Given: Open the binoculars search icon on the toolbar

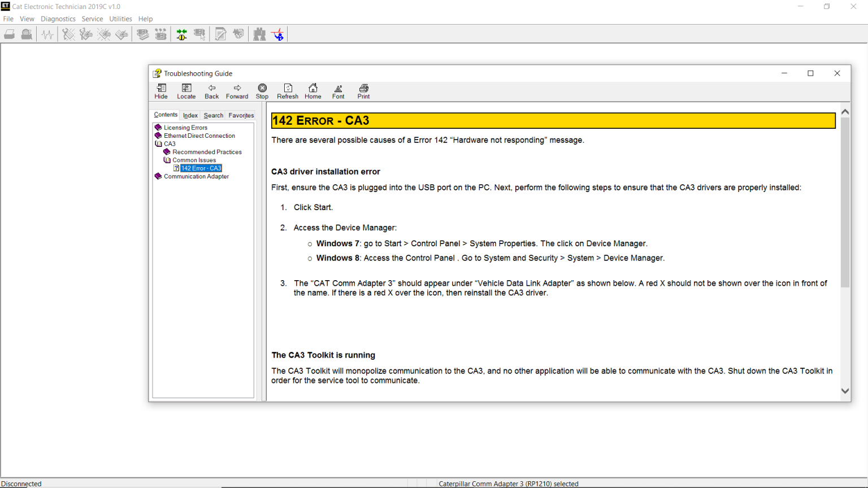Looking at the screenshot, I should tap(259, 34).
